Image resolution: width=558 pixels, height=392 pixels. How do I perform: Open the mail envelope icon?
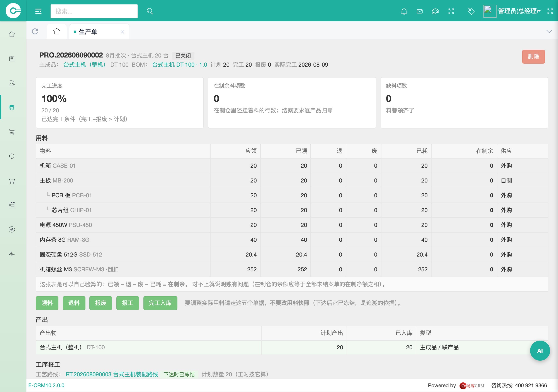point(420,11)
